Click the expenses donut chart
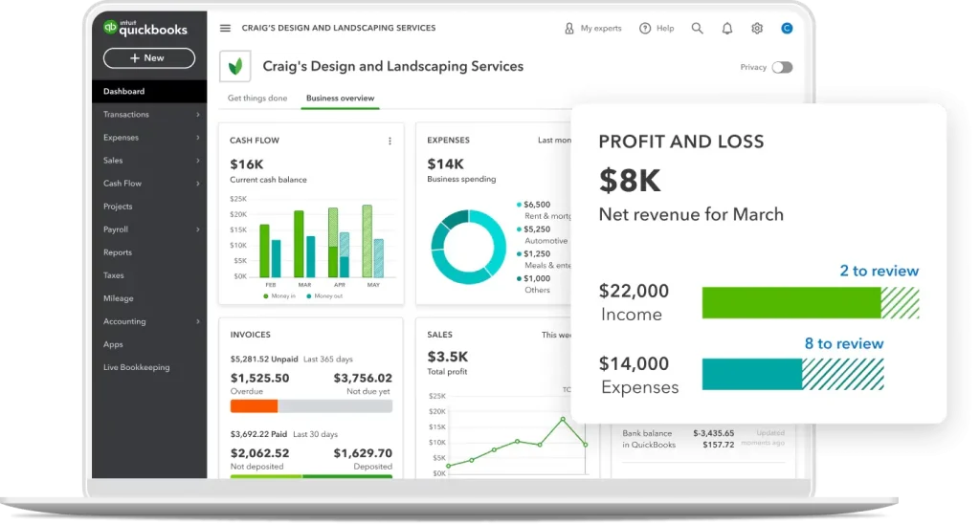Screen dimensions: 980x524 point(468,247)
